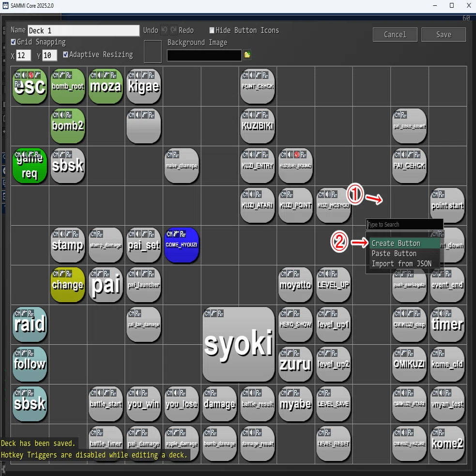Select the OMIKUZI deck button
The image size is (476, 476).
point(409,364)
